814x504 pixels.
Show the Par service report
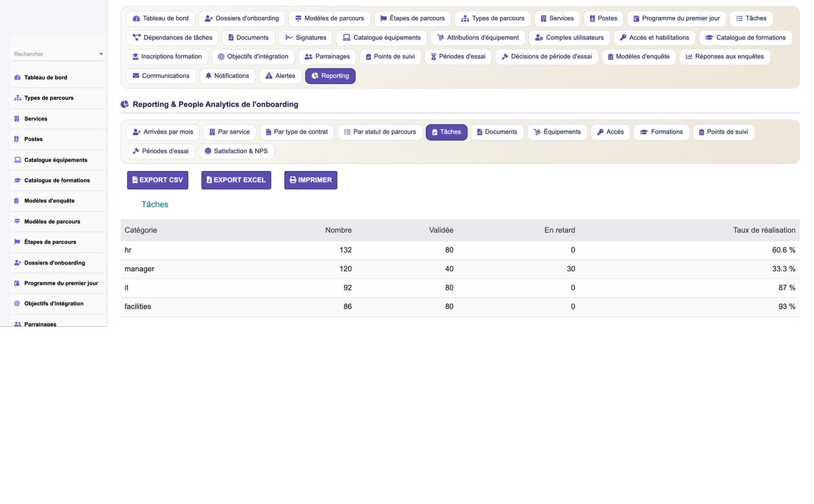pyautogui.click(x=229, y=132)
